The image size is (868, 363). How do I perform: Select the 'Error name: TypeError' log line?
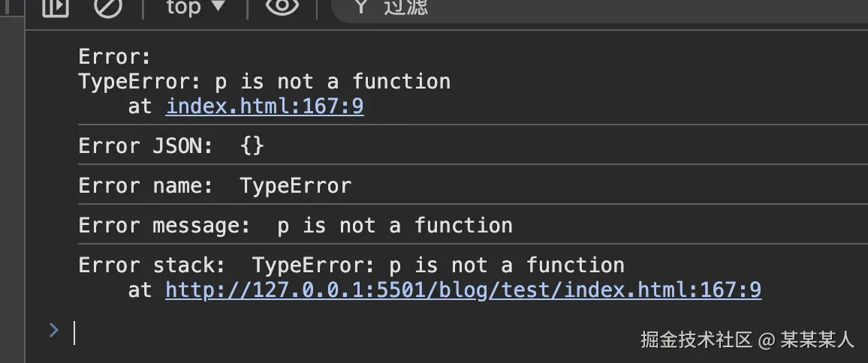215,185
